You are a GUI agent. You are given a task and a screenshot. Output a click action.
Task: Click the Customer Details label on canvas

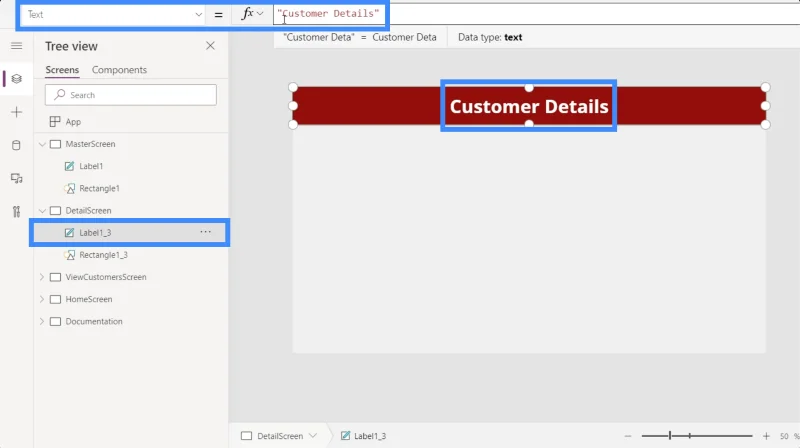click(529, 106)
